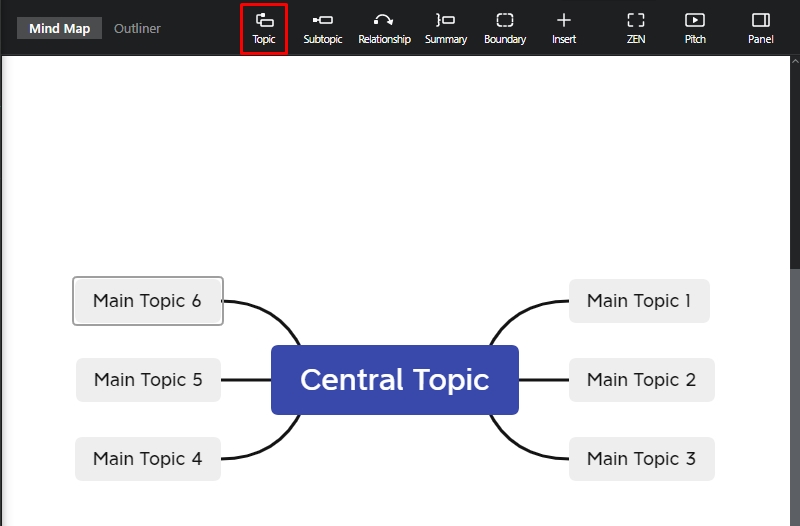The width and height of the screenshot is (800, 526).
Task: Switch to Outliner view
Action: pyautogui.click(x=137, y=28)
